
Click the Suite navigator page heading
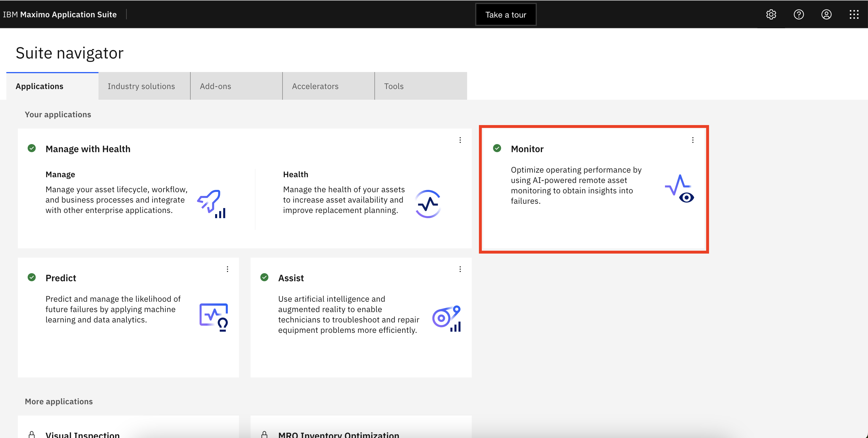[x=69, y=53]
